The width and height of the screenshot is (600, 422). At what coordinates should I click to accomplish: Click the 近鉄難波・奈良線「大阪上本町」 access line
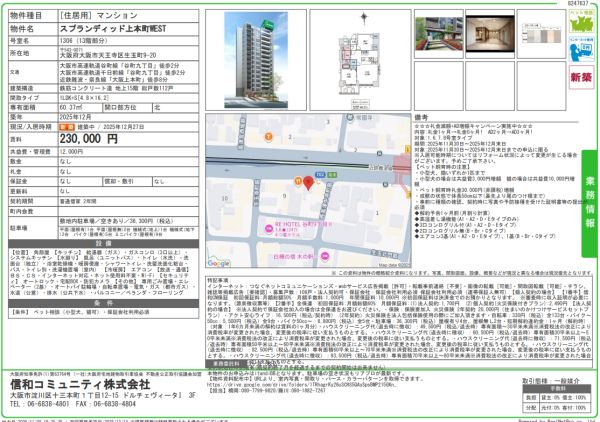(x=114, y=80)
